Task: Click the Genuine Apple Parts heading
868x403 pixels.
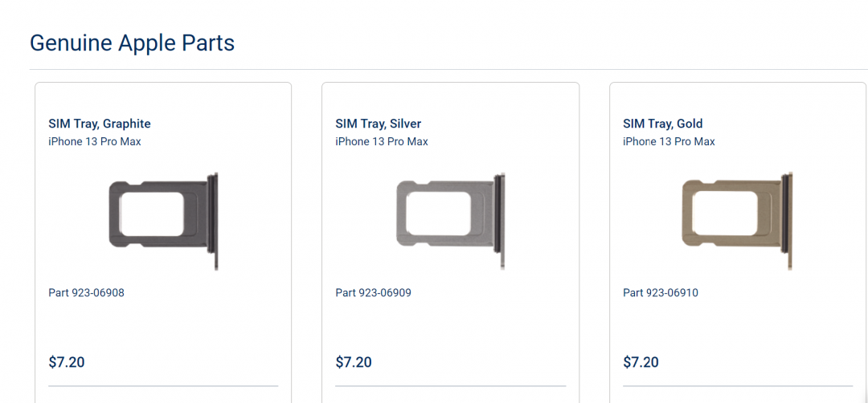Action: [132, 43]
